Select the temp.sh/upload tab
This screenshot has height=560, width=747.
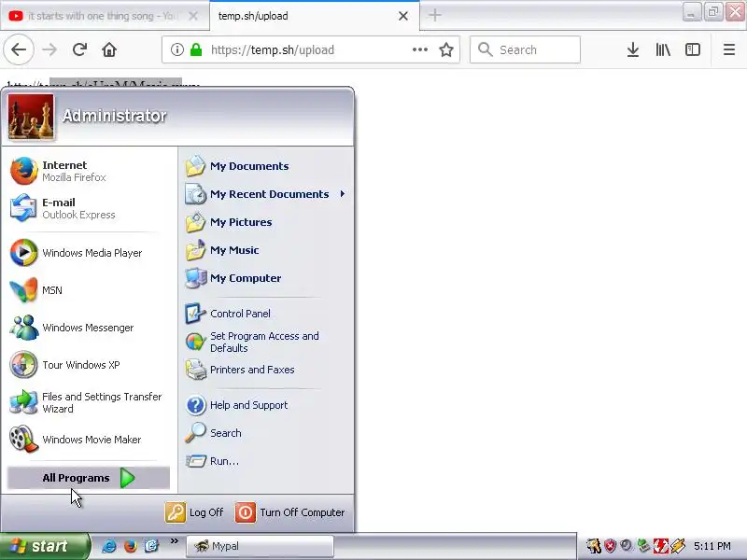pos(315,16)
